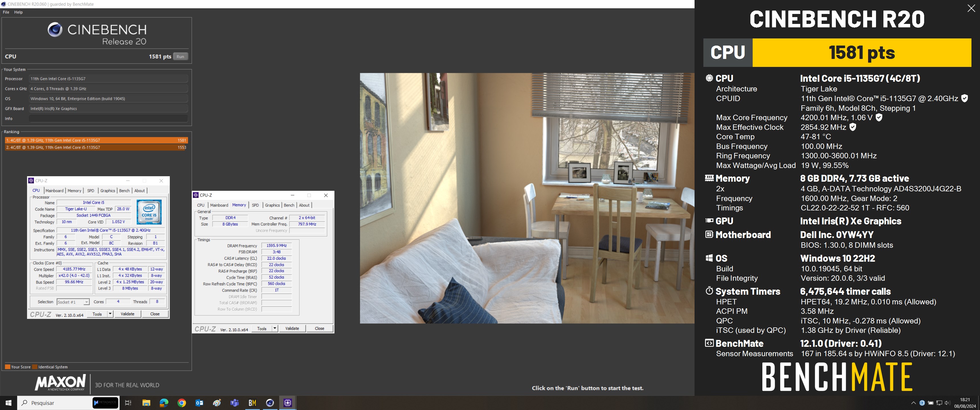Viewport: 980px width, 410px height.
Task: Click Tools button in CPU-Z CPU window
Action: coord(97,314)
